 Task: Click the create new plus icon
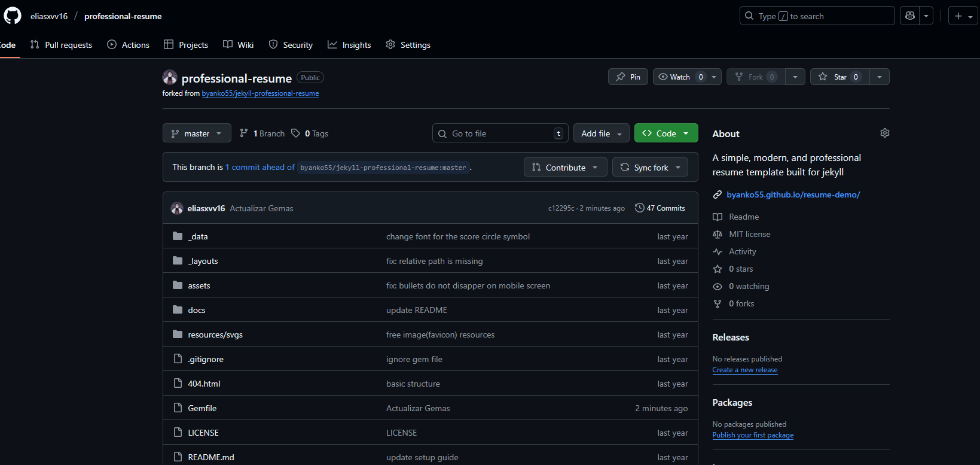tap(958, 16)
